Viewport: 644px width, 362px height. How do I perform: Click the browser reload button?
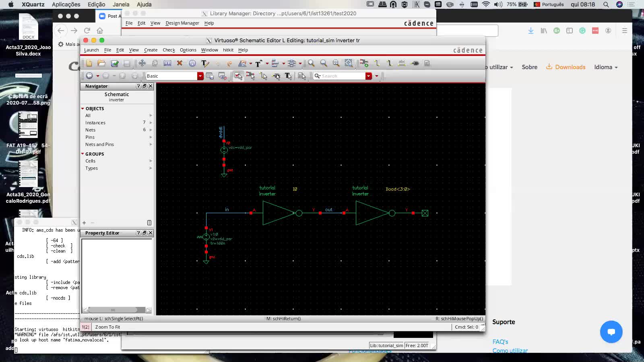pyautogui.click(x=87, y=31)
